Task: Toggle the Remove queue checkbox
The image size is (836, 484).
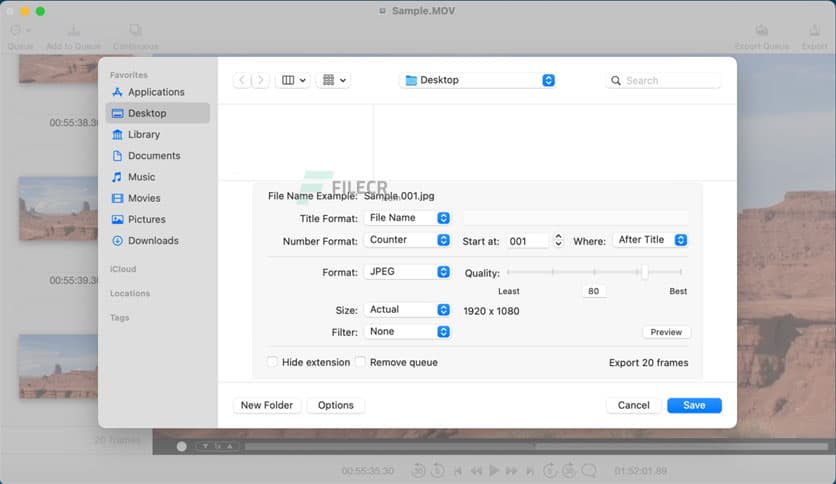Action: (x=360, y=362)
